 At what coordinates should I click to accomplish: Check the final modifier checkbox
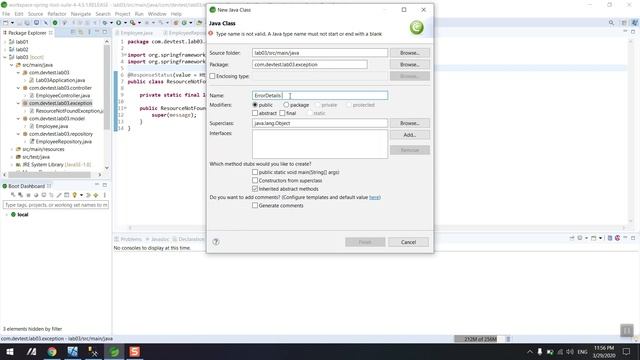coord(282,113)
